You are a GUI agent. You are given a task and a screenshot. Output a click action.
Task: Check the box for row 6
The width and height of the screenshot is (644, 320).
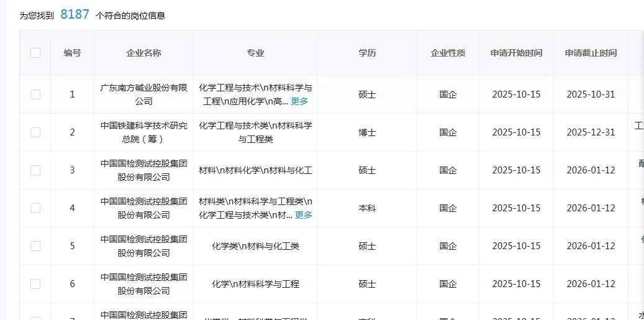35,283
